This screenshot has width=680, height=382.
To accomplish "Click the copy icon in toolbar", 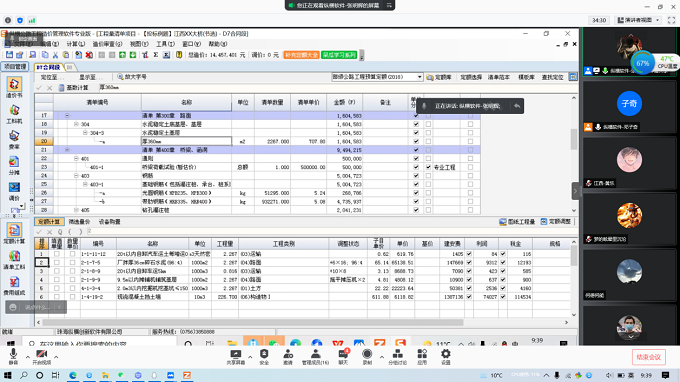I will 45,55.
